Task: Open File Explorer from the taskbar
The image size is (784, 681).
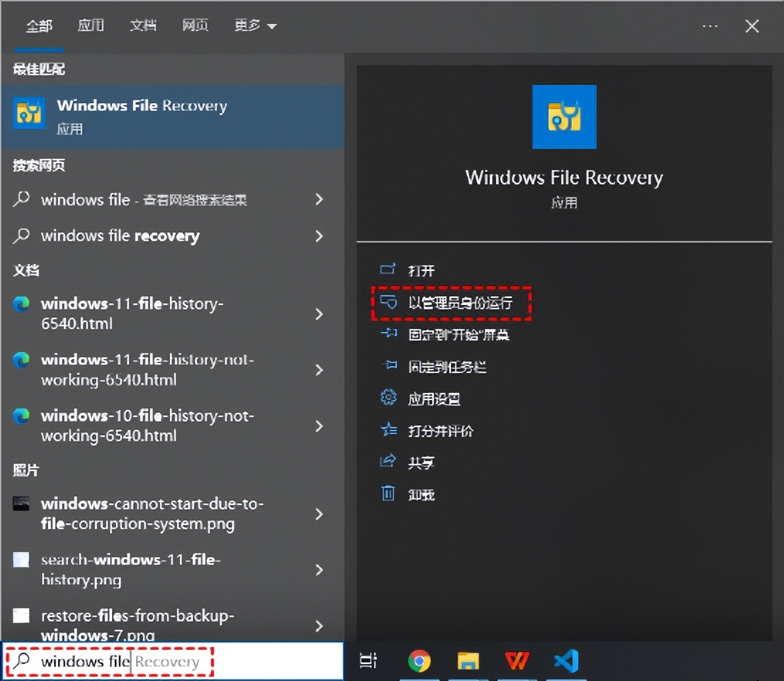Action: click(469, 660)
